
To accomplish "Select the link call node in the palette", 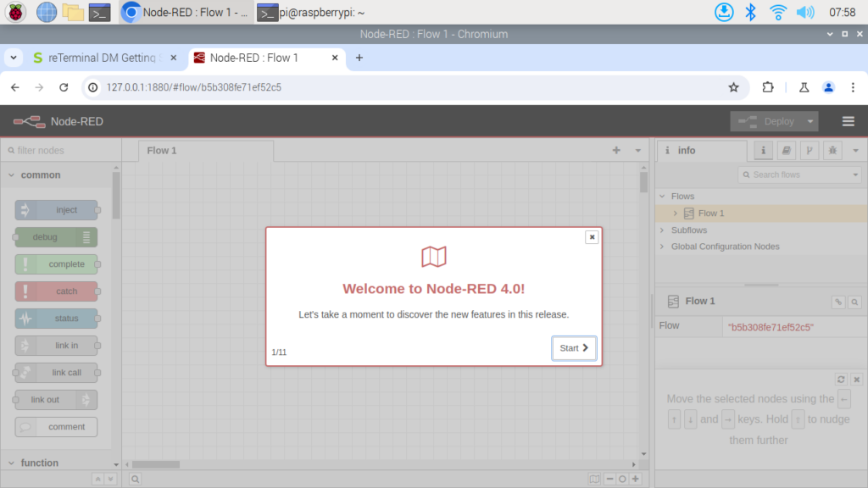I will click(57, 373).
